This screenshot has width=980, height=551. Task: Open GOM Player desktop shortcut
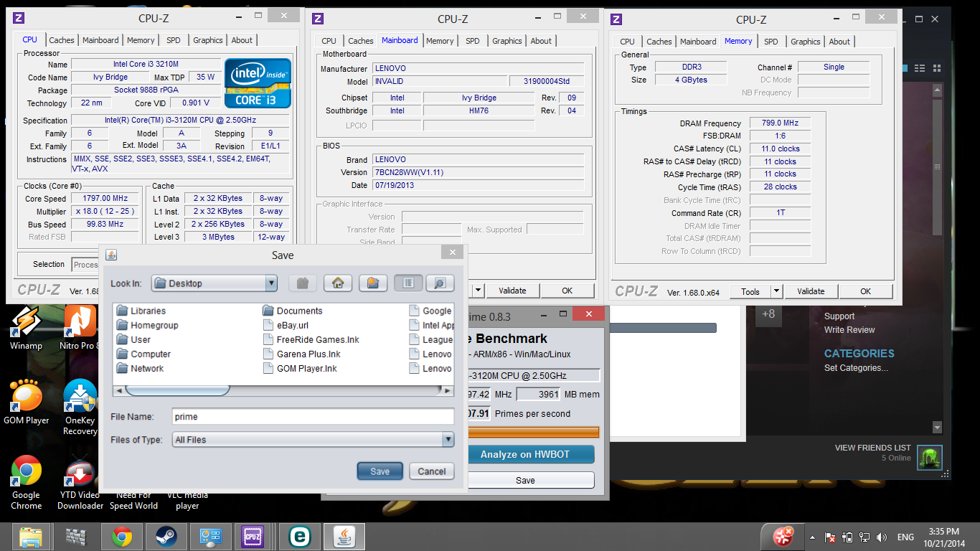coord(27,402)
